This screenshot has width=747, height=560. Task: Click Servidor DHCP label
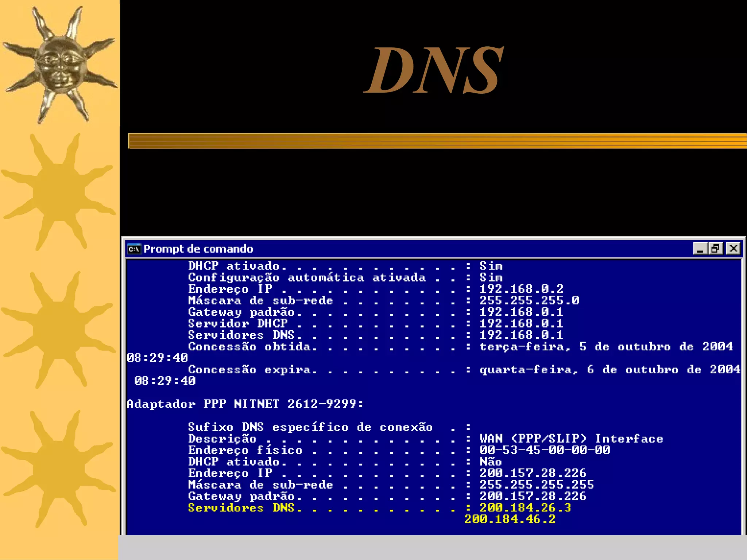coord(238,323)
